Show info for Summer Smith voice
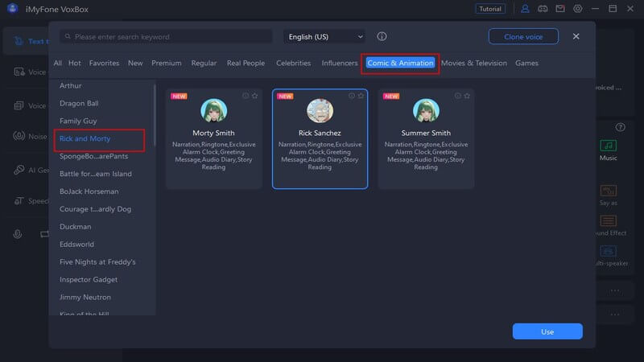This screenshot has height=362, width=644. 457,96
